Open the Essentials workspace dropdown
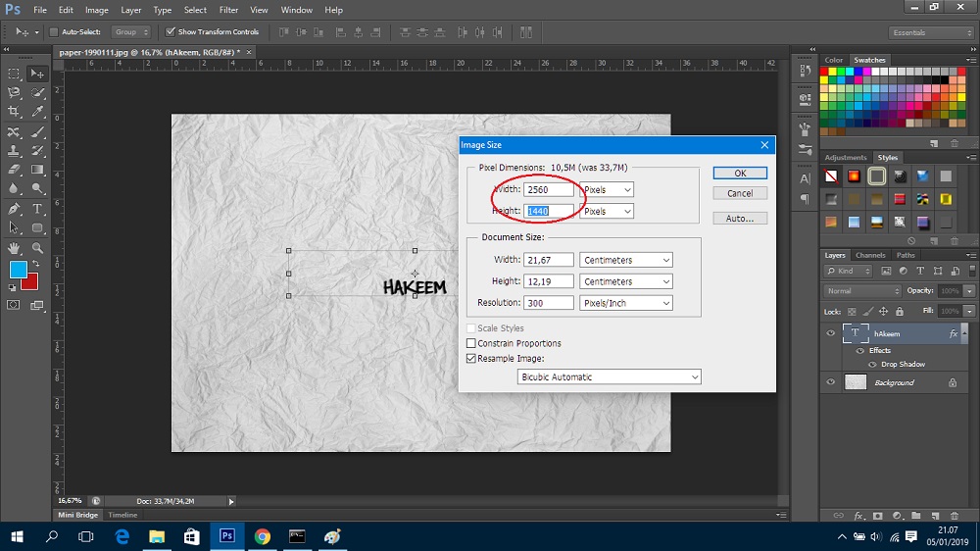980x551 pixels. coord(931,32)
